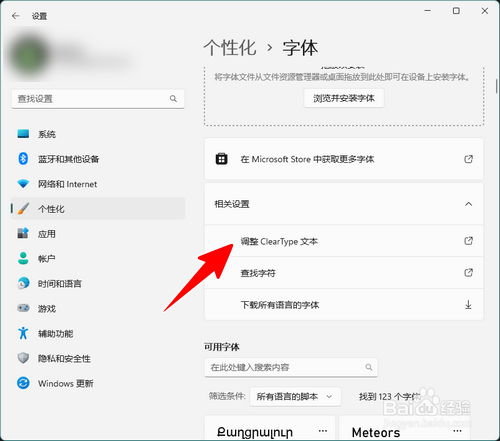Select 应用 in the sidebar
The image size is (500, 441).
point(98,233)
